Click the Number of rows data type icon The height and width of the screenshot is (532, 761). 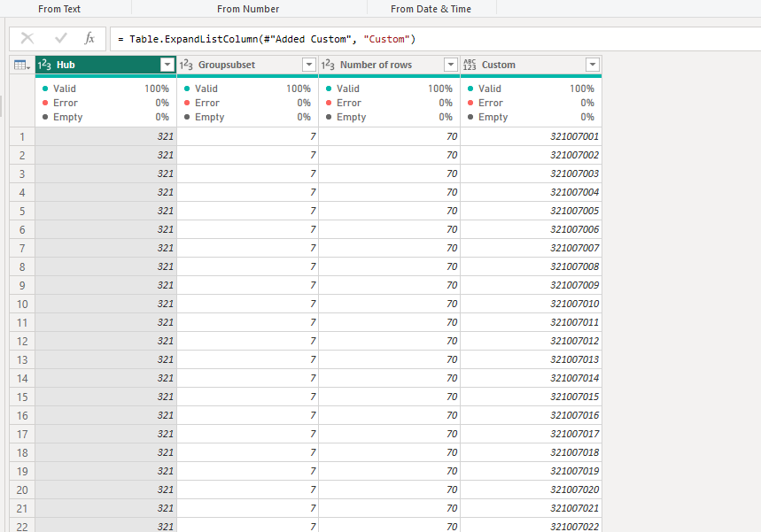328,65
